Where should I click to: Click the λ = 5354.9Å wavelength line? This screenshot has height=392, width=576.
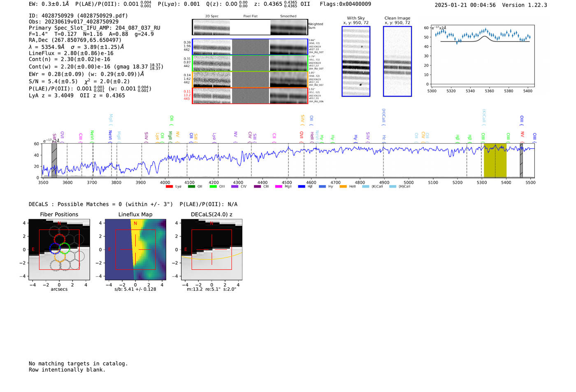pos(77,47)
